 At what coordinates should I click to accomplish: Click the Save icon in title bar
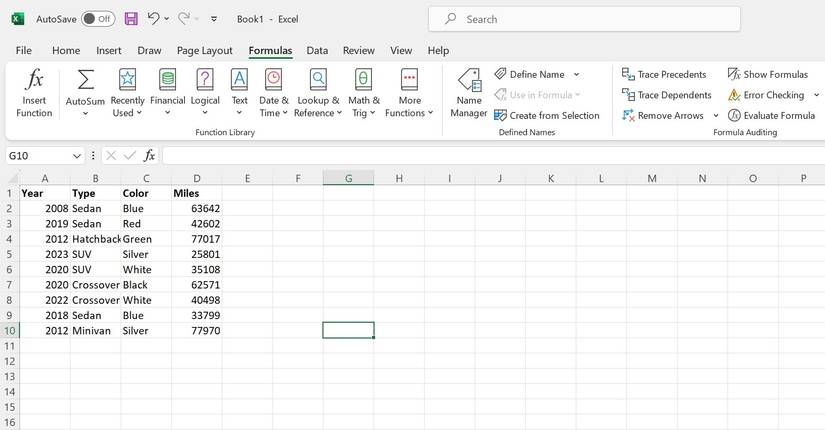(131, 19)
